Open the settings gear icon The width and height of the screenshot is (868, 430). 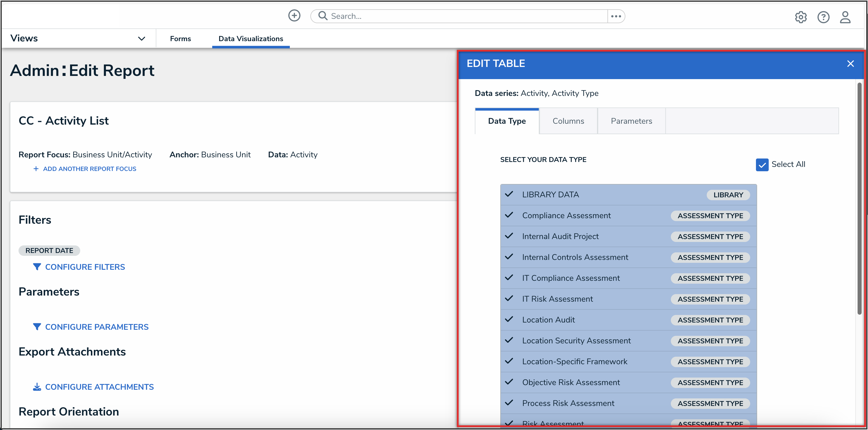(801, 17)
